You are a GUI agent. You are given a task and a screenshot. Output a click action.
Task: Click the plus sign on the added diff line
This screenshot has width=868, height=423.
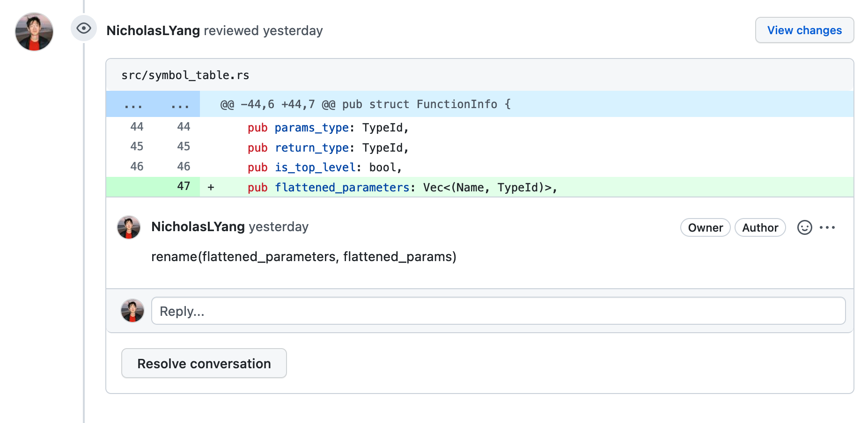210,187
